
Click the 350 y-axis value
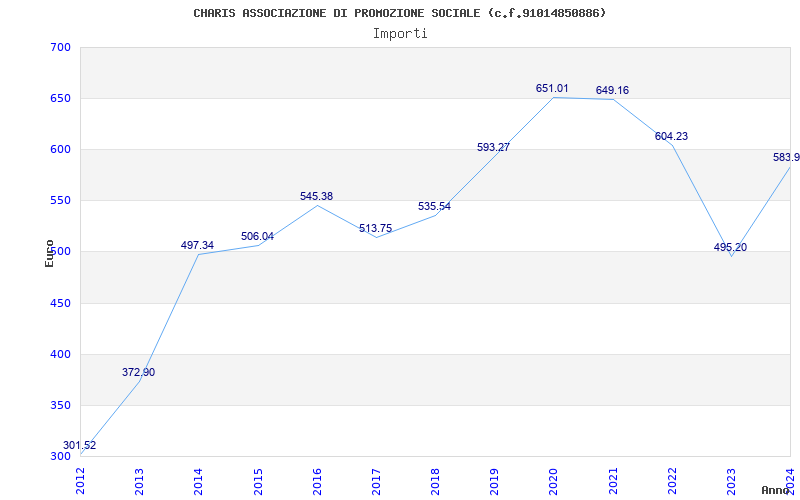coord(61,406)
